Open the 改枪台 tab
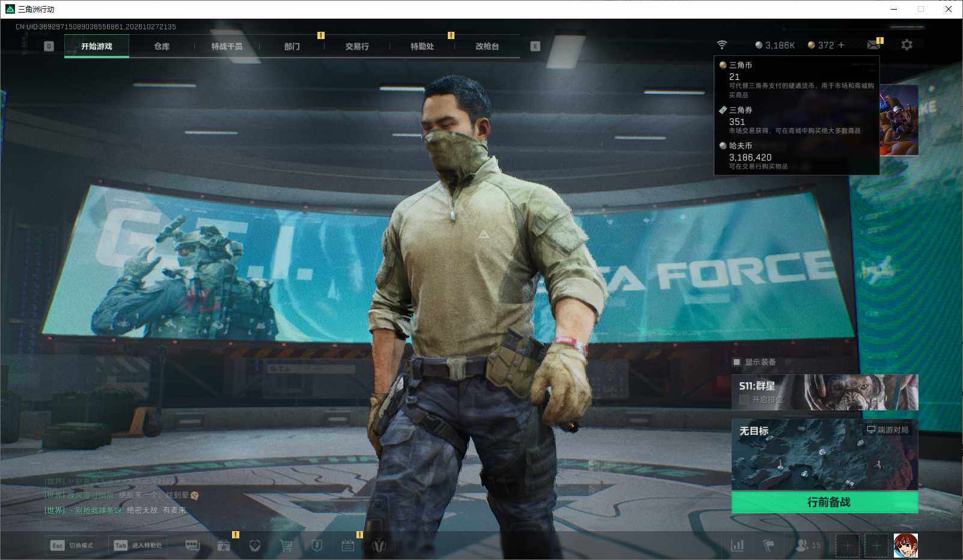Screen dimensions: 963x560 click(487, 46)
